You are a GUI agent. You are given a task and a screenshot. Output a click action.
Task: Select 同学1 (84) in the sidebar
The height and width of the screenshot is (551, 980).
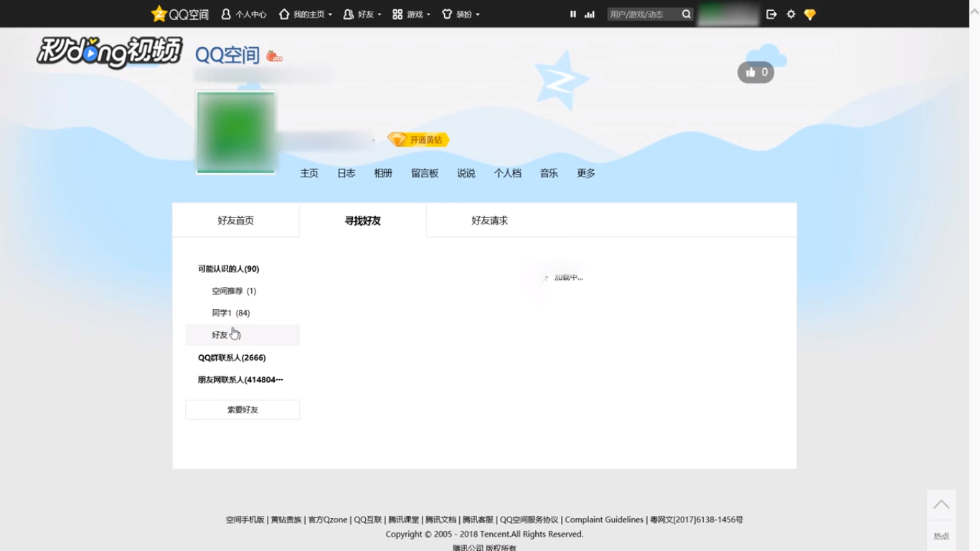click(x=231, y=313)
